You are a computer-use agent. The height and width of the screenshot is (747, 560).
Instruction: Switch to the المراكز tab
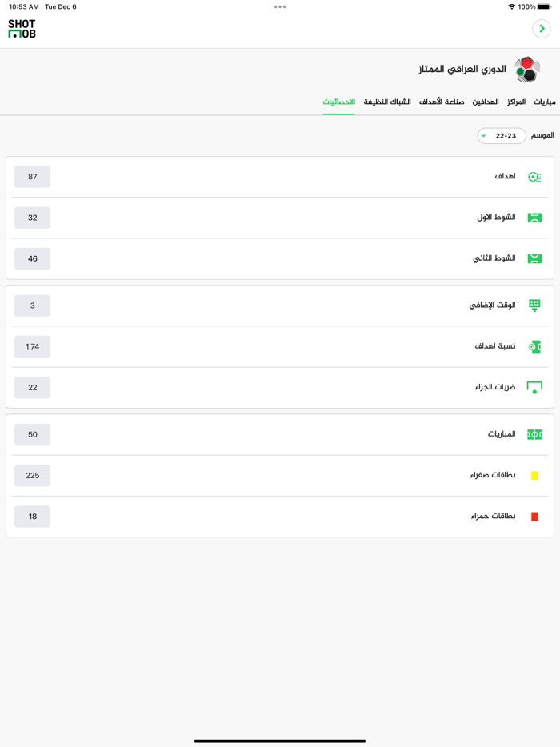pyautogui.click(x=516, y=102)
